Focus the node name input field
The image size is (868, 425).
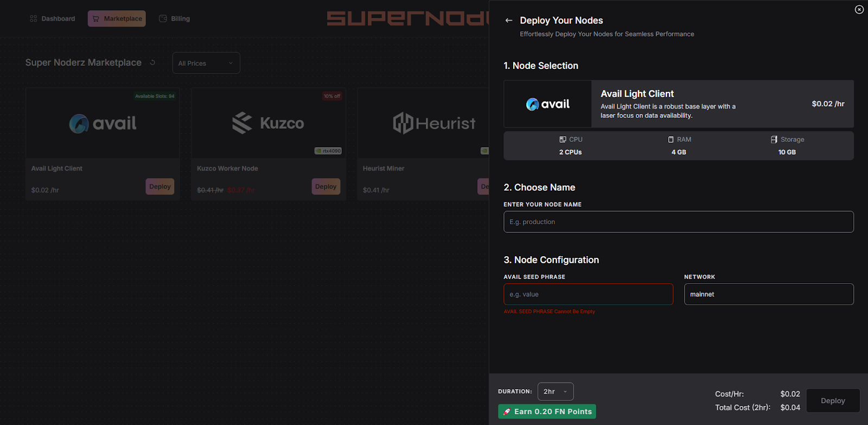pos(679,221)
